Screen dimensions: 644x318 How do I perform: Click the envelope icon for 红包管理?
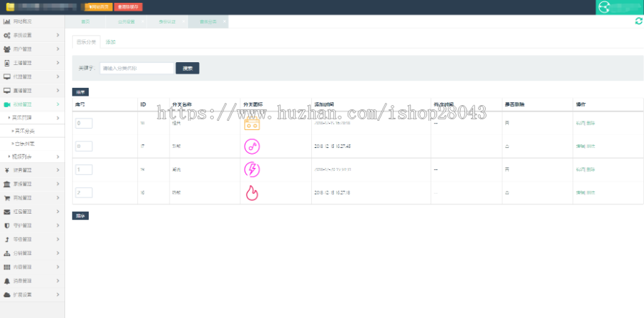pos(7,212)
